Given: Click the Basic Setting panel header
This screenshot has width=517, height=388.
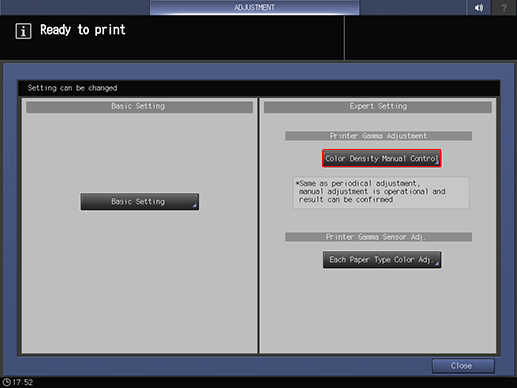Looking at the screenshot, I should tap(139, 106).
